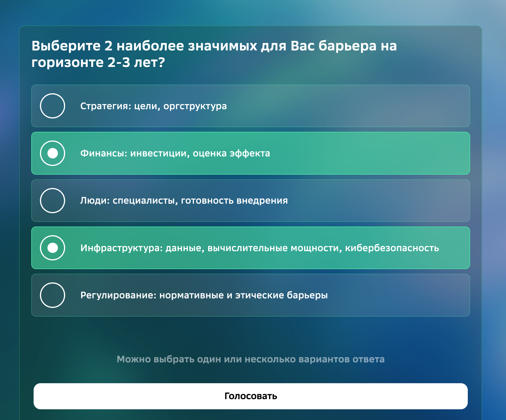Click the hint 'Можно выбрать один или несколько вариантов ответа'
Screen dimensions: 506x420
[x=251, y=359]
